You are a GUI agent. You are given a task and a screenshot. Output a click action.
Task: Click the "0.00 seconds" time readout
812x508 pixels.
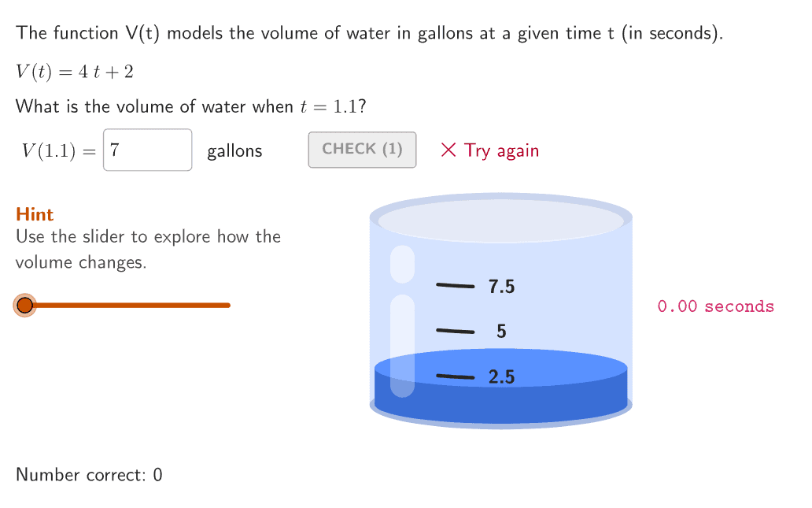click(715, 306)
